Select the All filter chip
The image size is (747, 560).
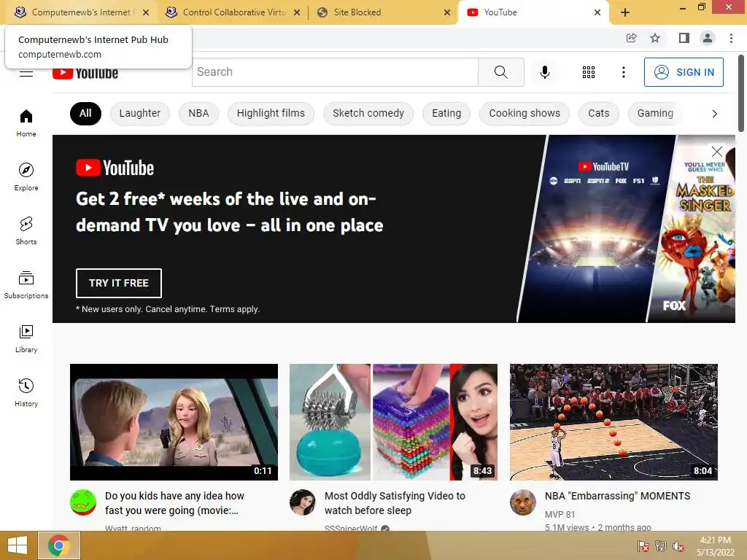coord(86,113)
